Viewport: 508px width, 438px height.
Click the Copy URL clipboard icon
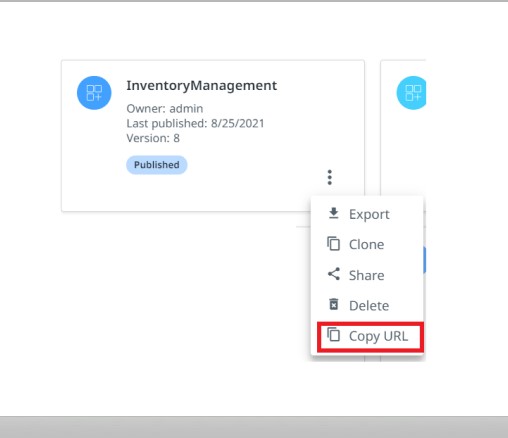point(333,335)
